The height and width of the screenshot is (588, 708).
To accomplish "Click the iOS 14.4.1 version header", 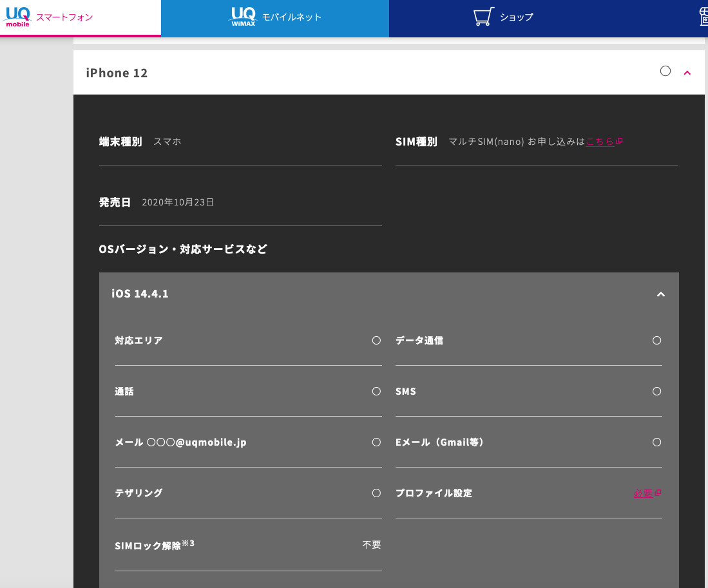I will [x=140, y=294].
